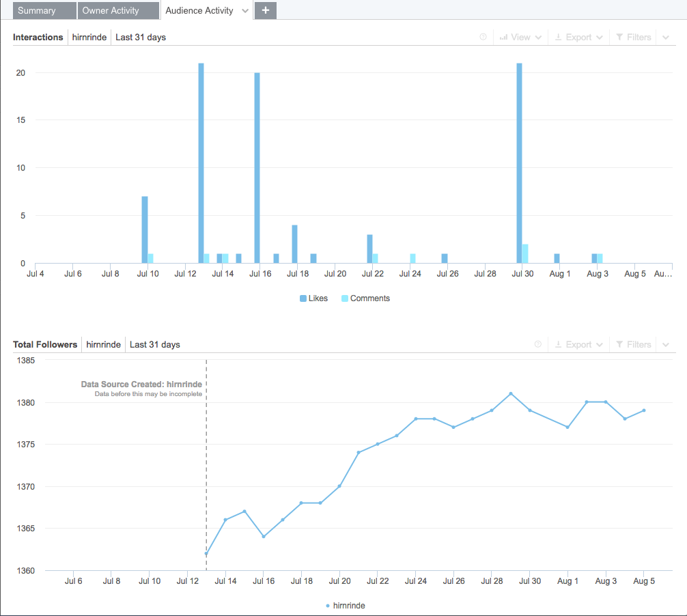Open Export menu in Total Followers widget
Image resolution: width=687 pixels, height=616 pixels.
coord(579,344)
